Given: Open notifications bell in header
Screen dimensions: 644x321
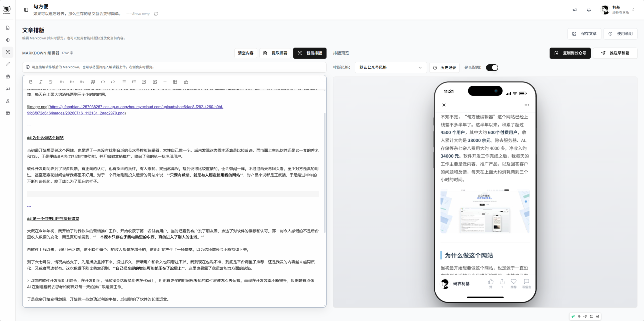Looking at the screenshot, I should 589,10.
